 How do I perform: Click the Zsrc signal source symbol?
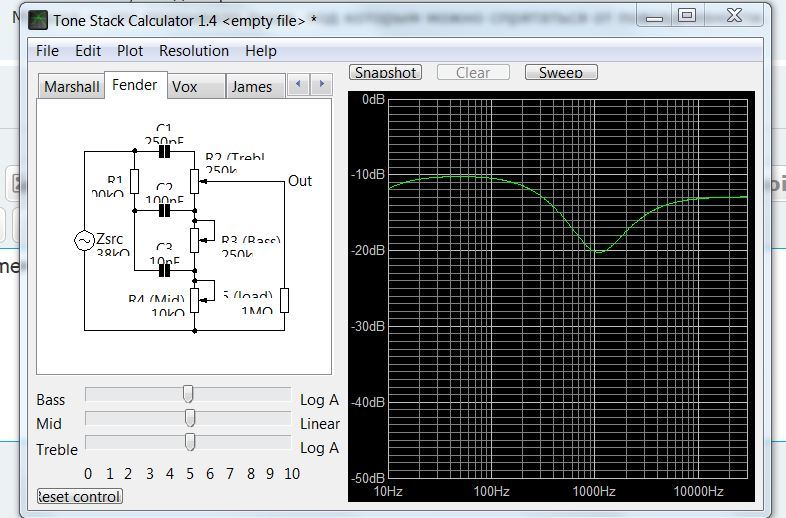(85, 241)
